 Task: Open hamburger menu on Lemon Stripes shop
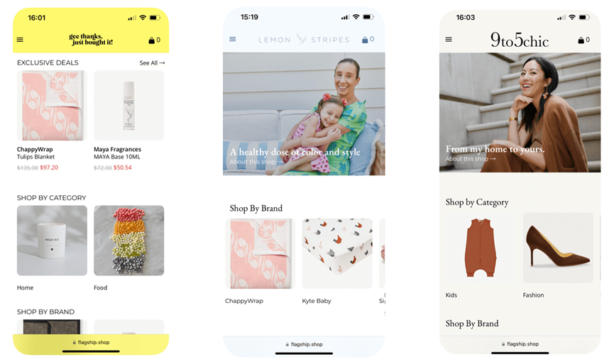233,39
